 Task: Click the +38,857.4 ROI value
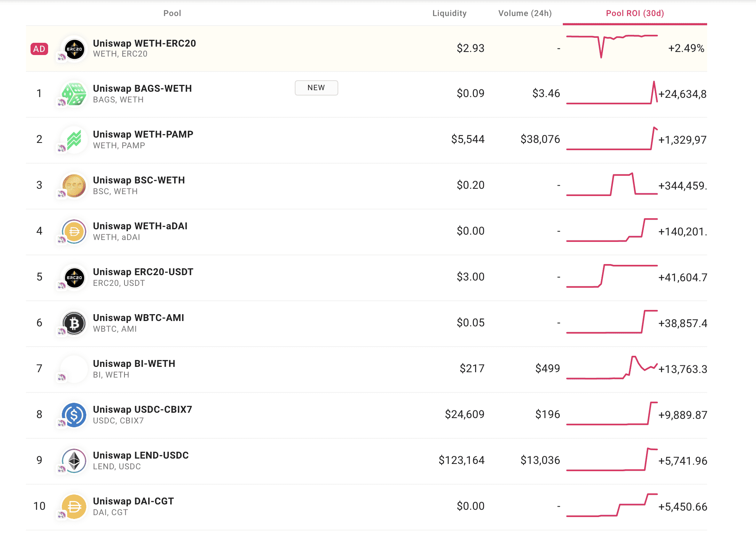(683, 323)
